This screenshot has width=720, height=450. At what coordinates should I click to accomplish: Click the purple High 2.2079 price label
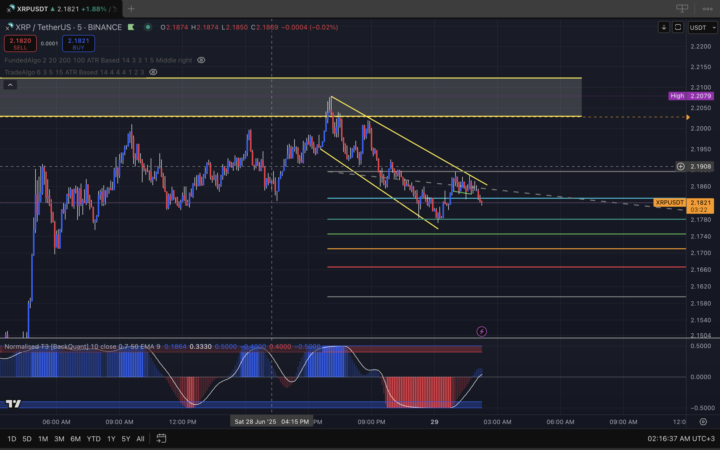pos(691,96)
